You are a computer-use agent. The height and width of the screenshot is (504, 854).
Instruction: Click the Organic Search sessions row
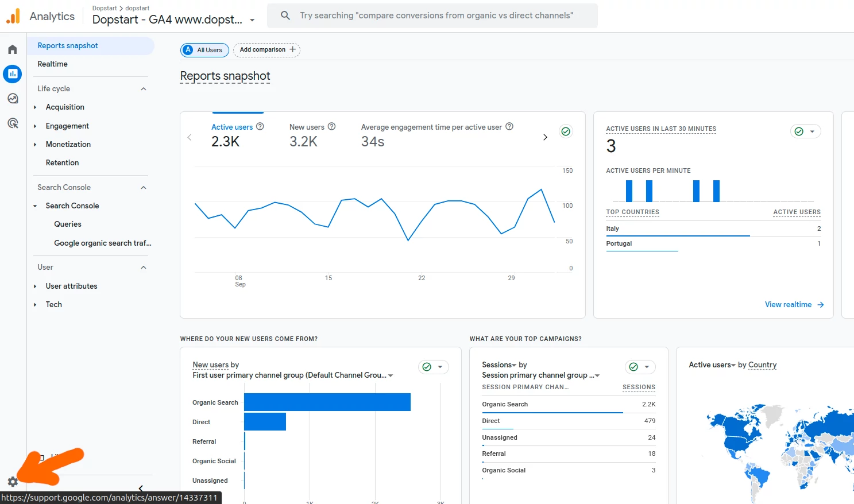(x=569, y=405)
